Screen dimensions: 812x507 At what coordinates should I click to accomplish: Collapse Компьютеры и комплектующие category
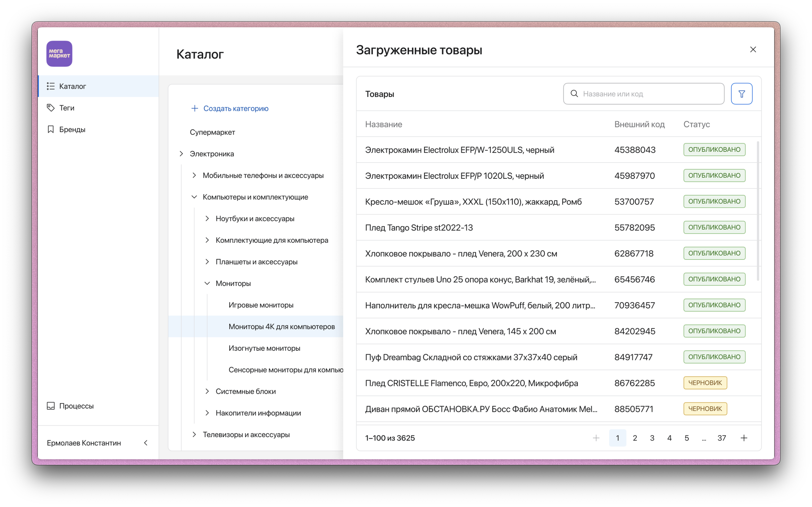pyautogui.click(x=194, y=197)
